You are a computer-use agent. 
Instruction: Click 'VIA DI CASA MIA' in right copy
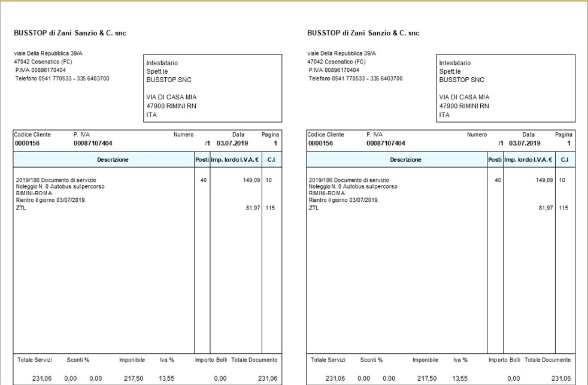tap(464, 97)
